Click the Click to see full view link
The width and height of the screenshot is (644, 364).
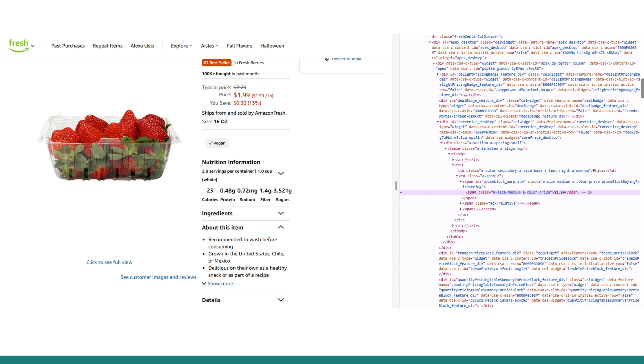pyautogui.click(x=109, y=262)
